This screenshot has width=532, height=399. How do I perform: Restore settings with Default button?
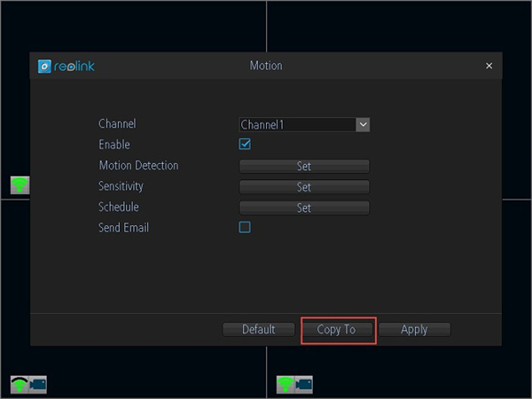259,330
